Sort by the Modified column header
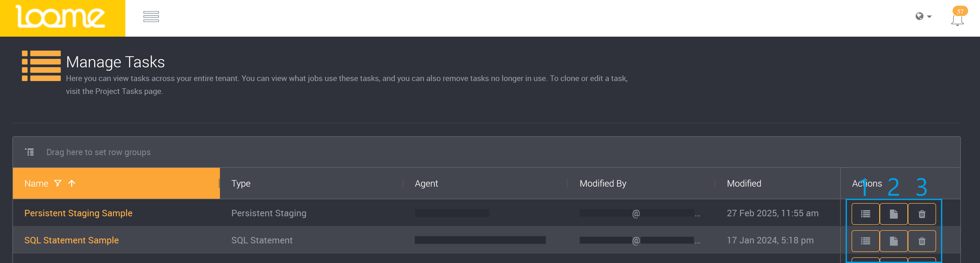The width and height of the screenshot is (980, 263). (744, 184)
